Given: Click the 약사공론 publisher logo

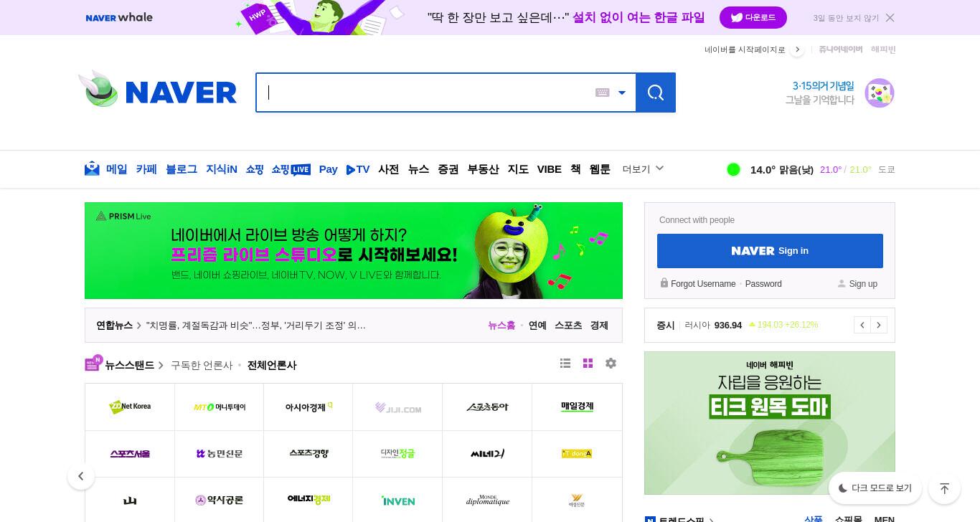Looking at the screenshot, I should (220, 500).
